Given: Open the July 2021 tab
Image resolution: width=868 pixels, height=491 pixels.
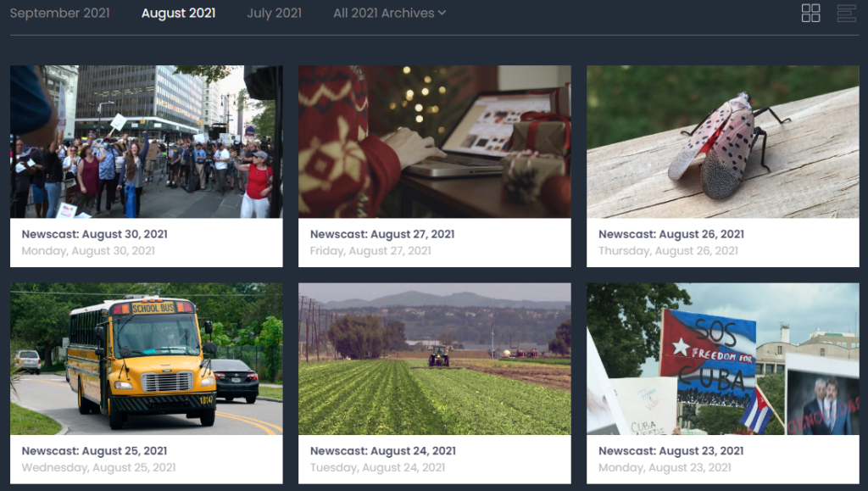Looking at the screenshot, I should (274, 13).
